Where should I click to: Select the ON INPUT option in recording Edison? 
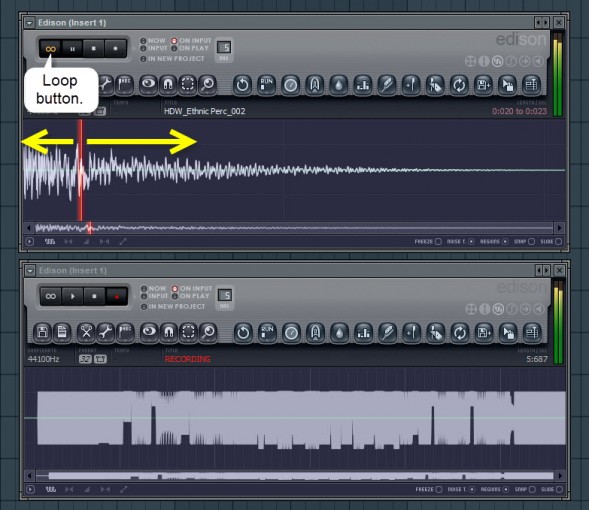192,288
